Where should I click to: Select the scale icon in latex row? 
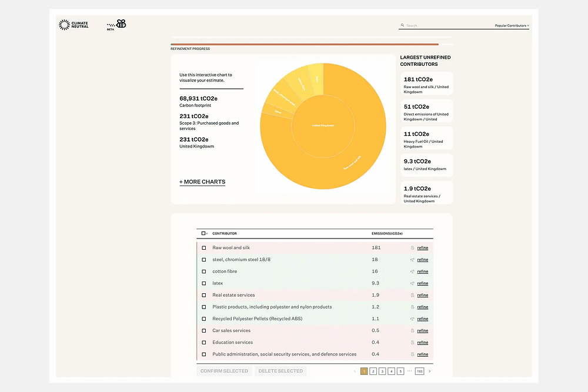coord(412,283)
